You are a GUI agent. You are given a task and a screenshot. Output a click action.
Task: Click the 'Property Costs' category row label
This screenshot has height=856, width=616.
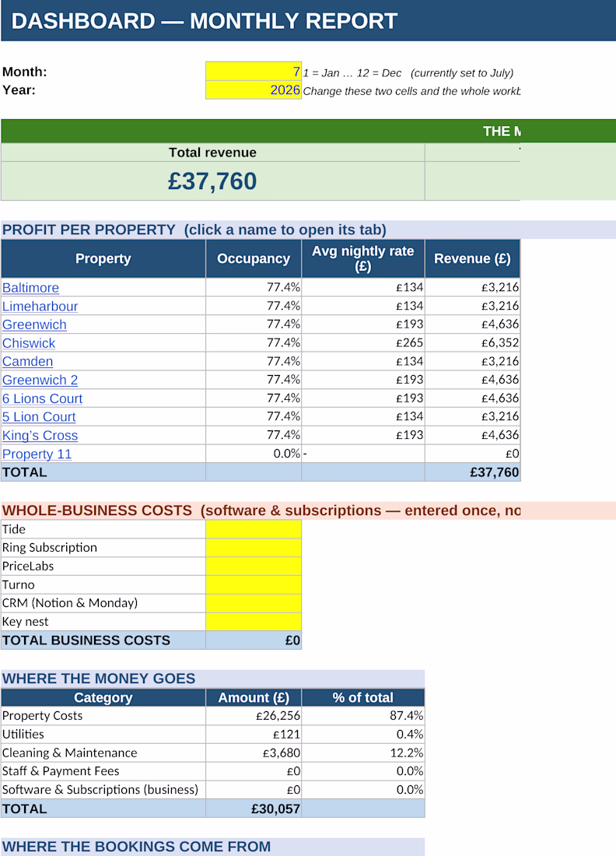click(x=43, y=716)
